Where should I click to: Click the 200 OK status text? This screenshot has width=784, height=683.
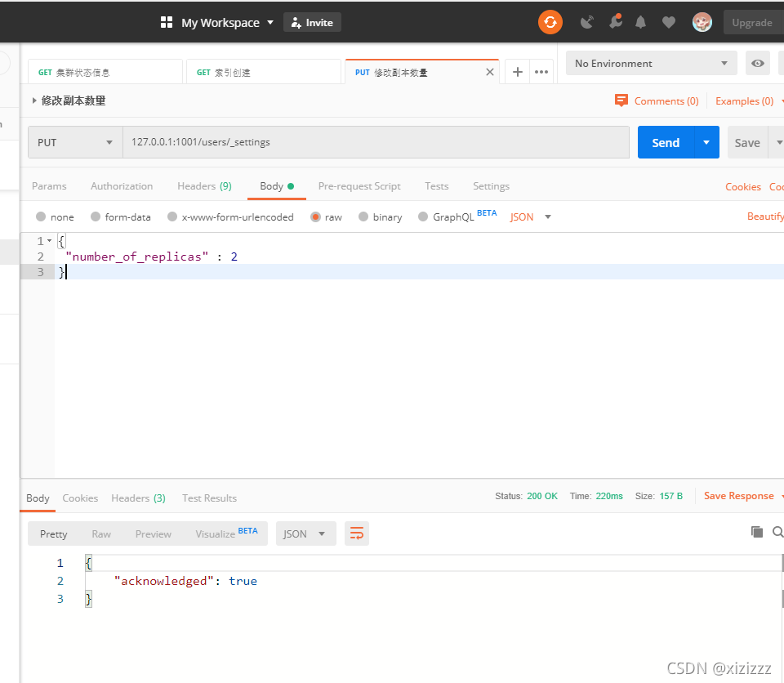coord(542,496)
